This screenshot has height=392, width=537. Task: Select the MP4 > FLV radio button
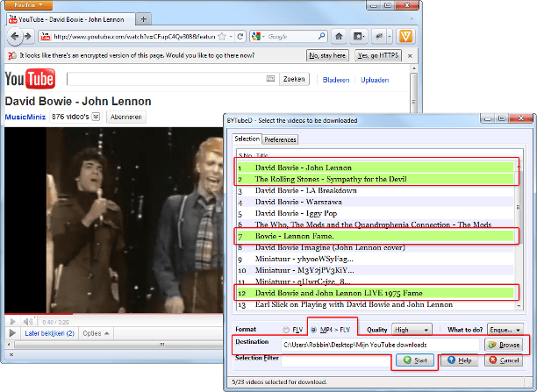click(314, 330)
